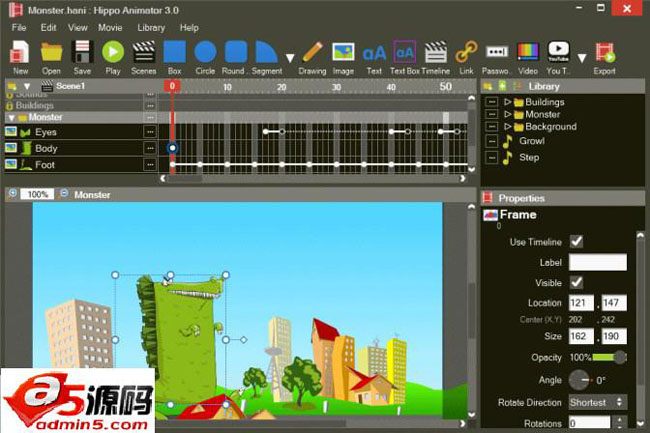
Task: Open the scene dropdown arrow beside Scene1
Action: pos(27,87)
